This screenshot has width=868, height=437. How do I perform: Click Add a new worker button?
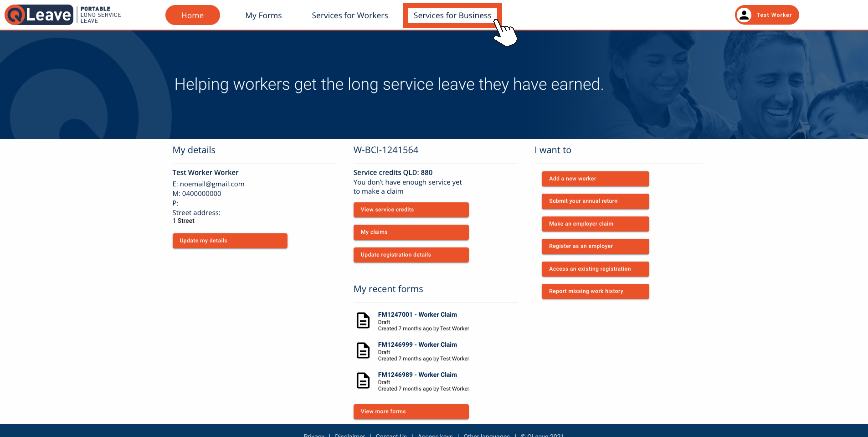click(x=595, y=179)
